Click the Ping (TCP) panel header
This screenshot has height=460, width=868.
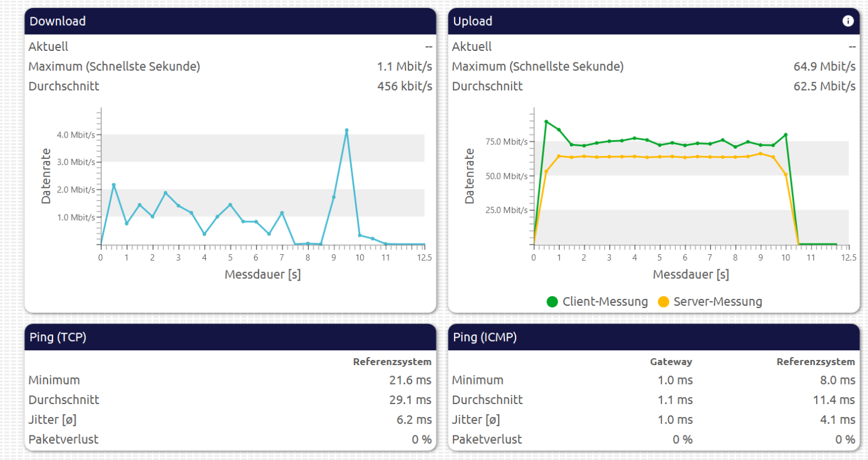[58, 337]
